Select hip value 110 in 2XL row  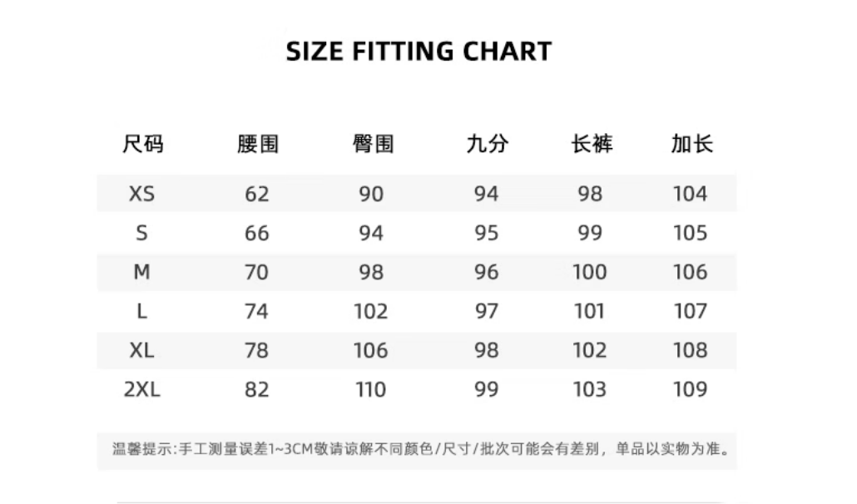[x=371, y=389]
